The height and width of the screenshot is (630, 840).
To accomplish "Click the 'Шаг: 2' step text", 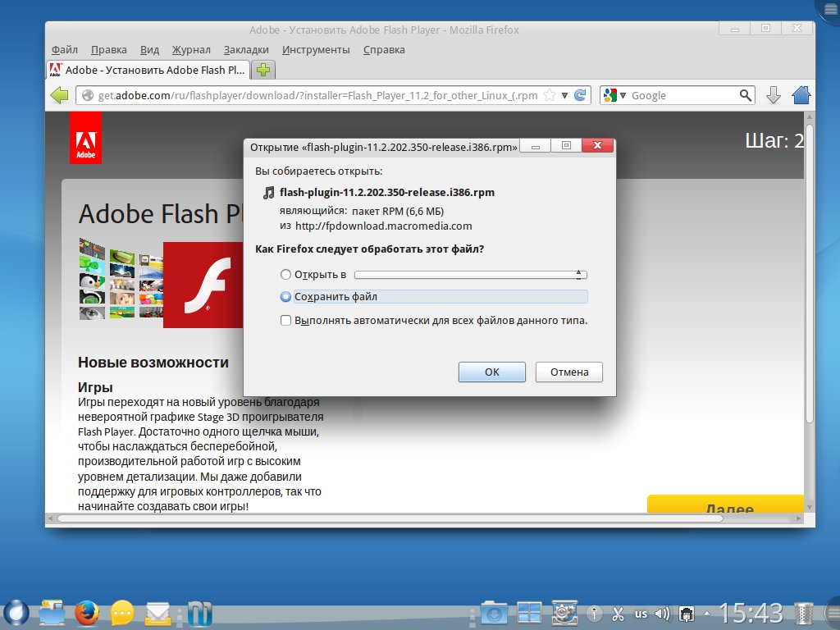I will tap(774, 141).
